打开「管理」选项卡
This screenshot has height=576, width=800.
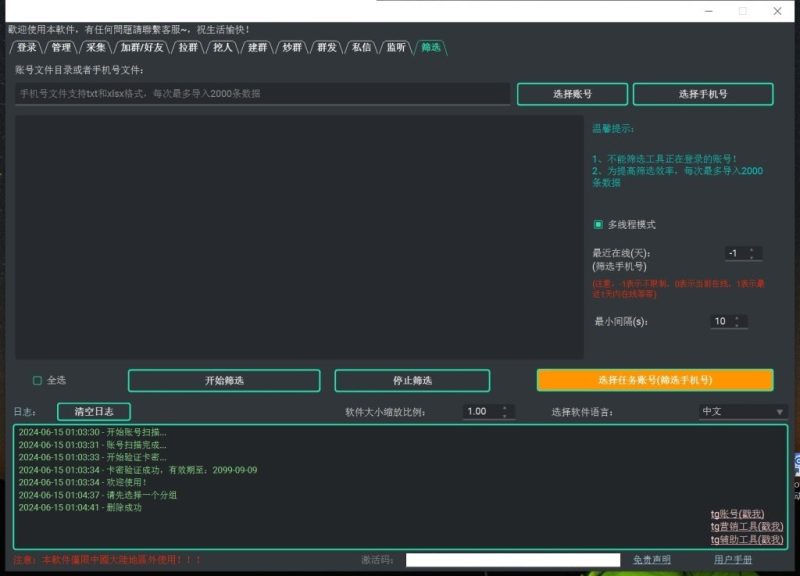click(60, 45)
